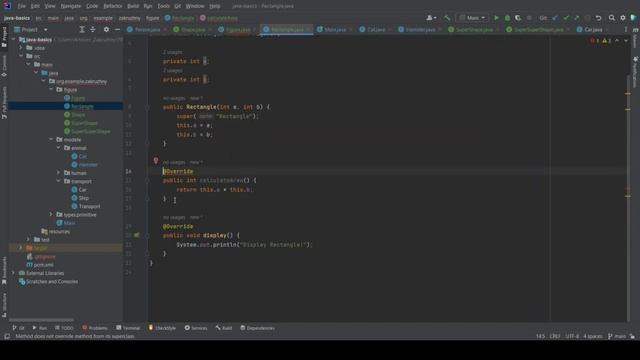
Task: Open Run tool window
Action: point(40,328)
